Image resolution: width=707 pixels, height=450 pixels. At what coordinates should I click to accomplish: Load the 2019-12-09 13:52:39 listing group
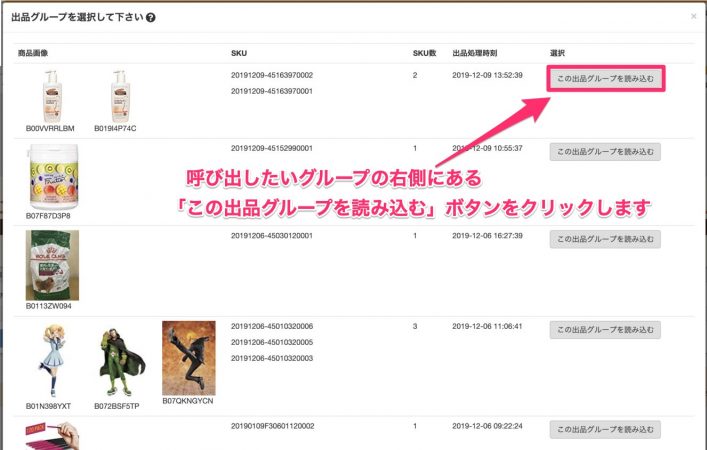coord(605,78)
